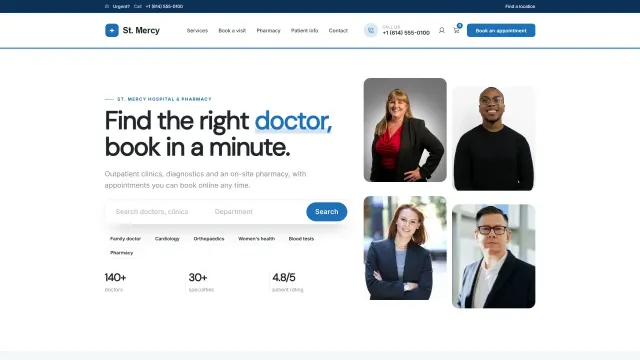Follow the Find a location link
The height and width of the screenshot is (360, 640).
pos(520,7)
